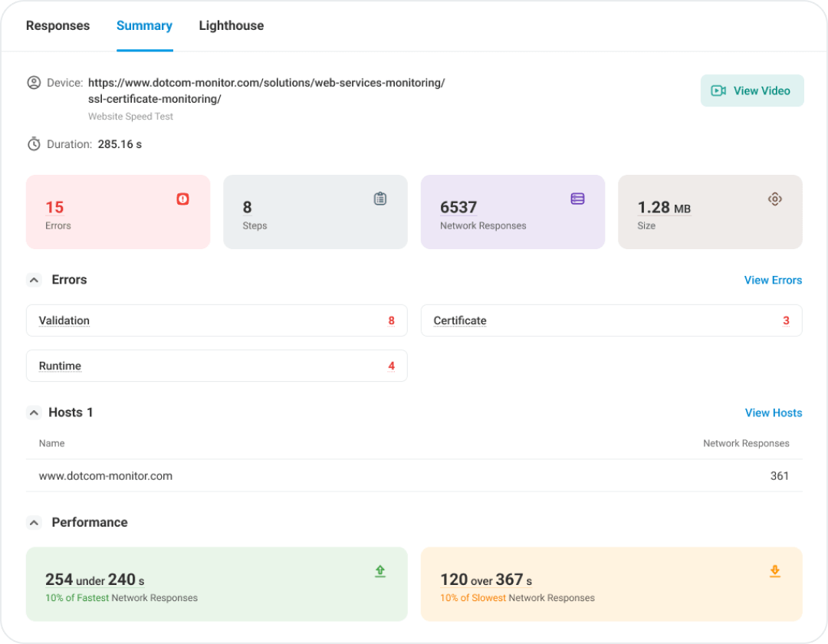Switch to the Responses tab
Image resolution: width=828 pixels, height=644 pixels.
[x=58, y=25]
